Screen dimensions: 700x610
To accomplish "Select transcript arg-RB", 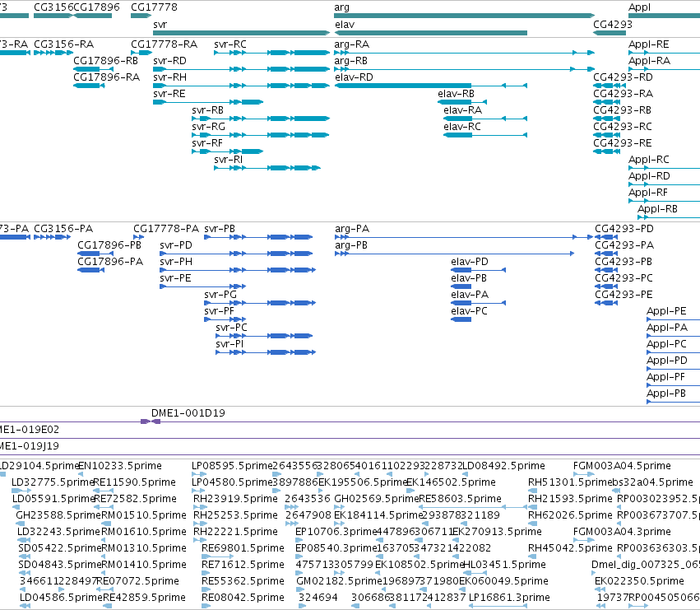I will [x=464, y=69].
